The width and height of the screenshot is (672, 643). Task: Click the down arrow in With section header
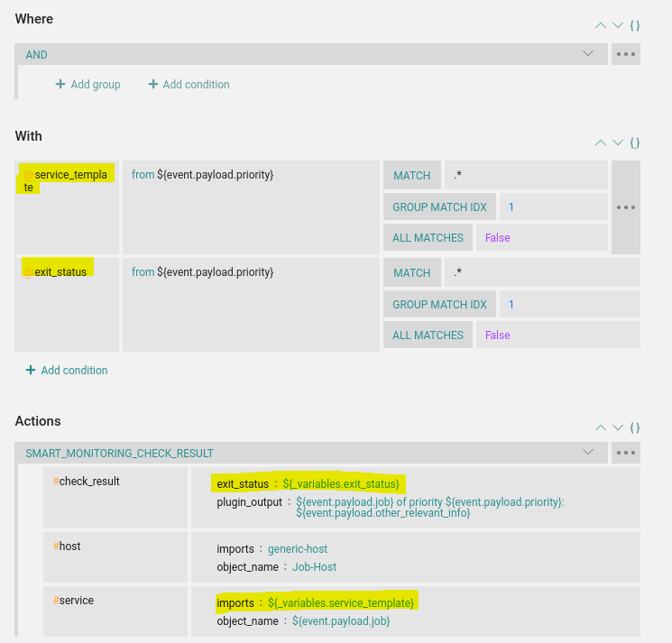(618, 142)
